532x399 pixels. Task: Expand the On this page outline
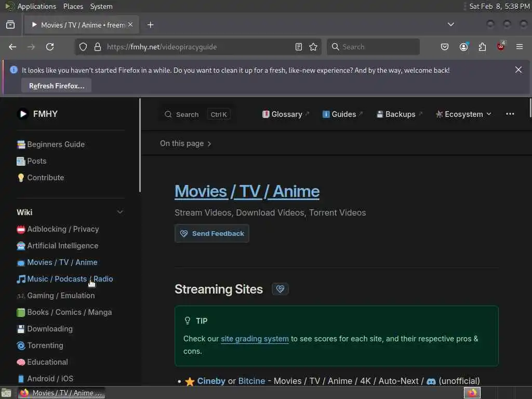click(185, 143)
